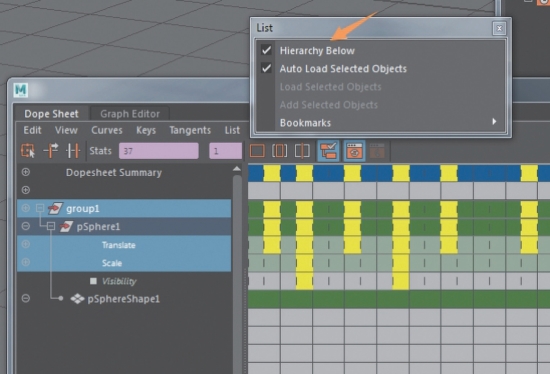Click the move nearest picked key icon
This screenshot has width=550, height=374.
[51, 151]
